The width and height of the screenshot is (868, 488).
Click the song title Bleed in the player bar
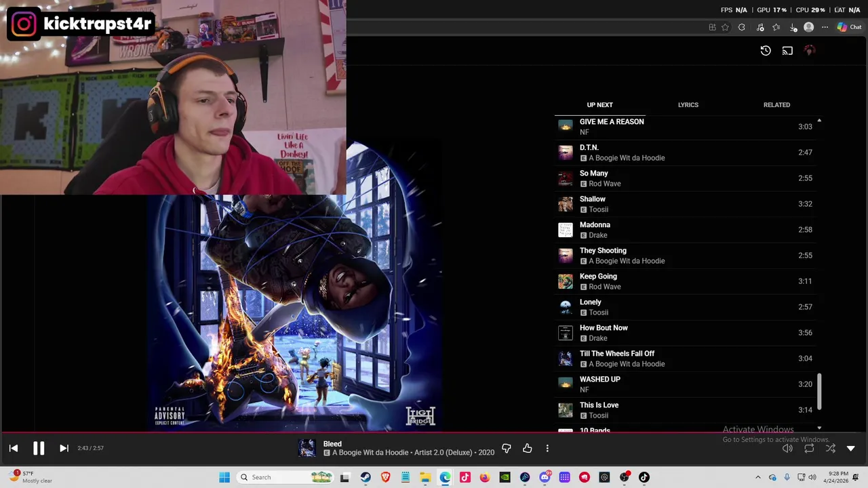point(332,444)
